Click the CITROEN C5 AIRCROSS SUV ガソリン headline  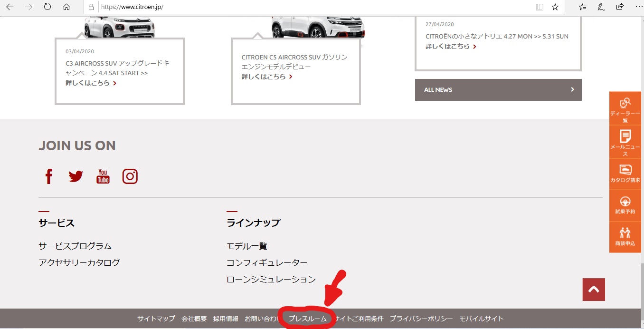(294, 62)
